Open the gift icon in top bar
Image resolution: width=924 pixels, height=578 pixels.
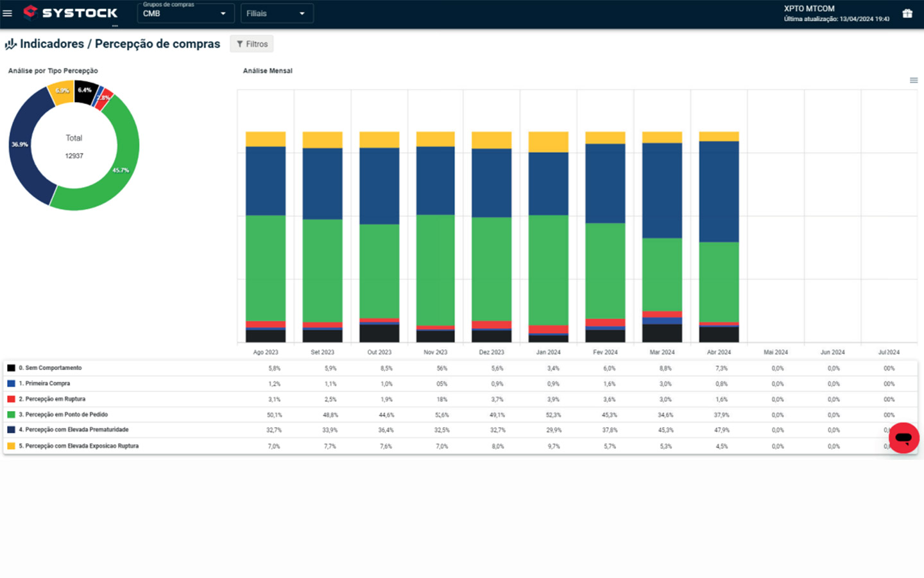click(907, 13)
